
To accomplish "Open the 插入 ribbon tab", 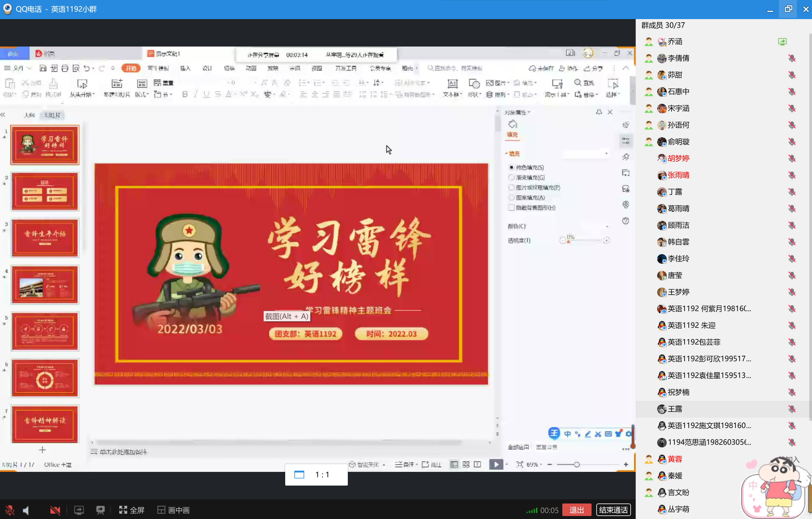I will (x=185, y=69).
